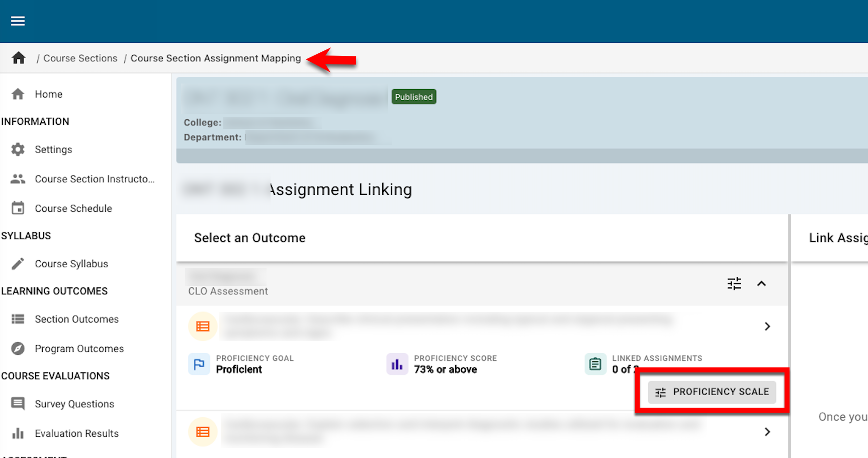
Task: Open Course Section Instructors menu item
Action: click(94, 179)
